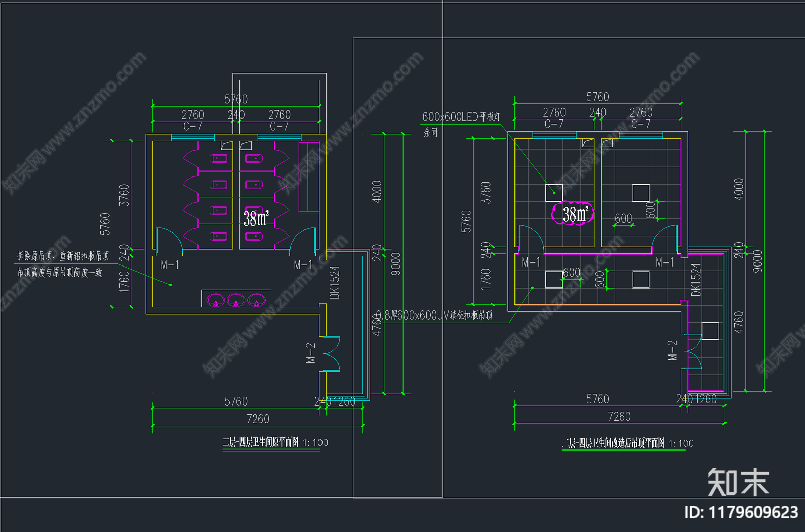Select the original restroom plan title 二层-四层卫生间原平面图
This screenshot has height=532, width=805.
click(261, 442)
